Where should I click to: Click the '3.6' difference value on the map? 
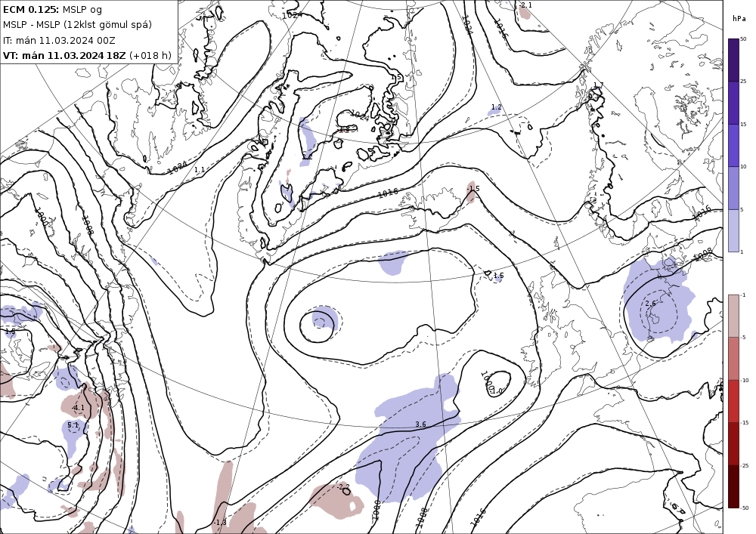pyautogui.click(x=420, y=424)
